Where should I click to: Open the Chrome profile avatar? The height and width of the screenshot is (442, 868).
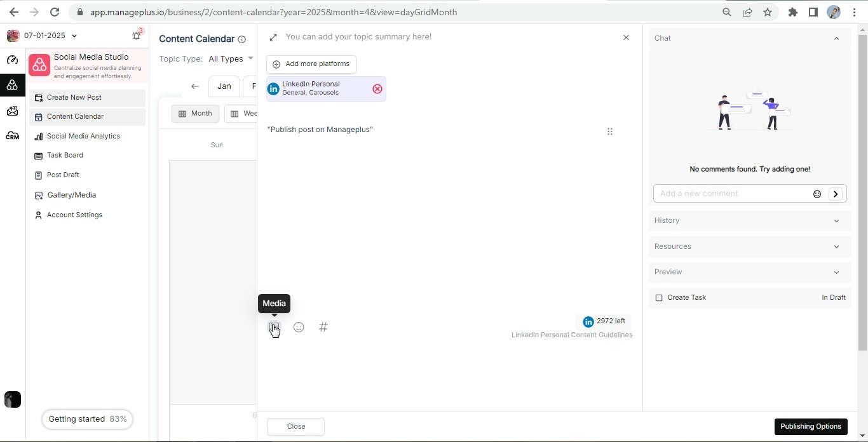tap(834, 12)
